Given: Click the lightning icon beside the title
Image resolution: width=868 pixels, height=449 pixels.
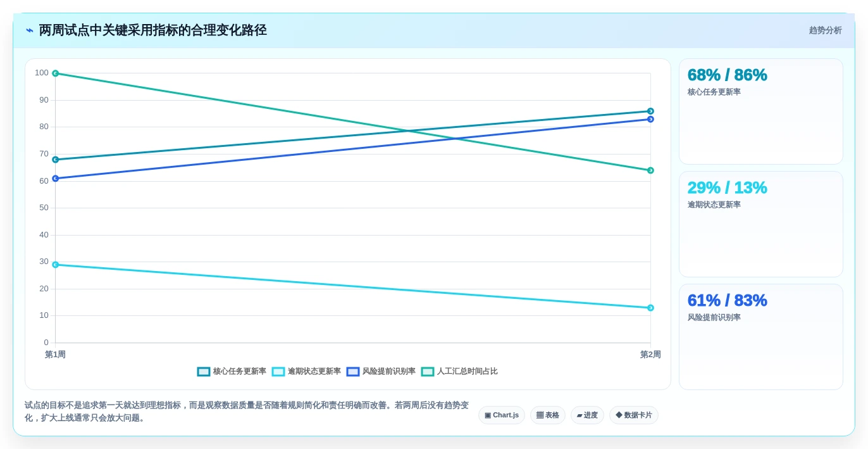Looking at the screenshot, I should tap(30, 30).
